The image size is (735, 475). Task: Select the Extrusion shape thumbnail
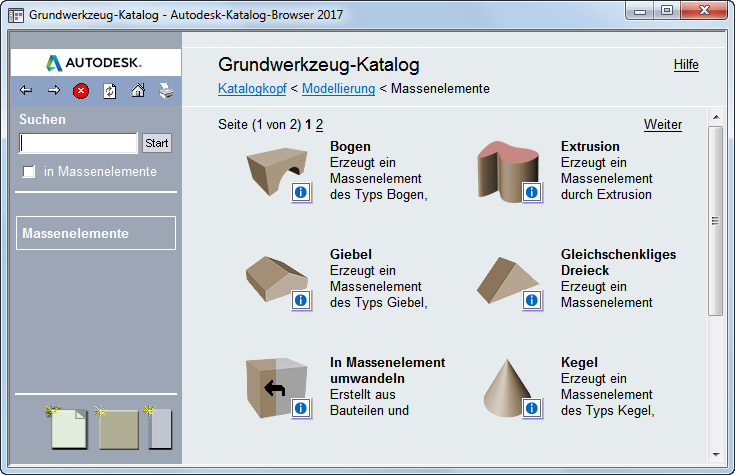[x=506, y=171]
